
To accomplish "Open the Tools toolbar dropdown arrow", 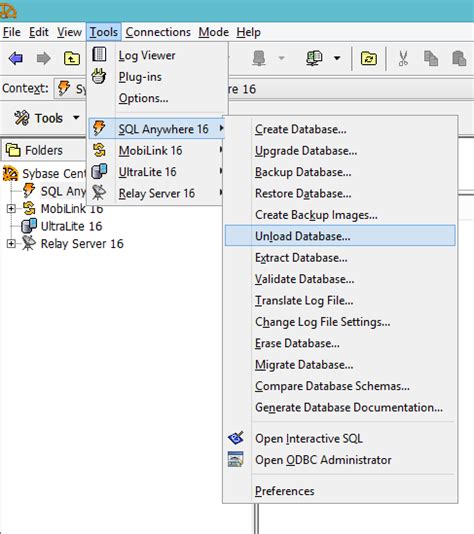I will [x=76, y=118].
